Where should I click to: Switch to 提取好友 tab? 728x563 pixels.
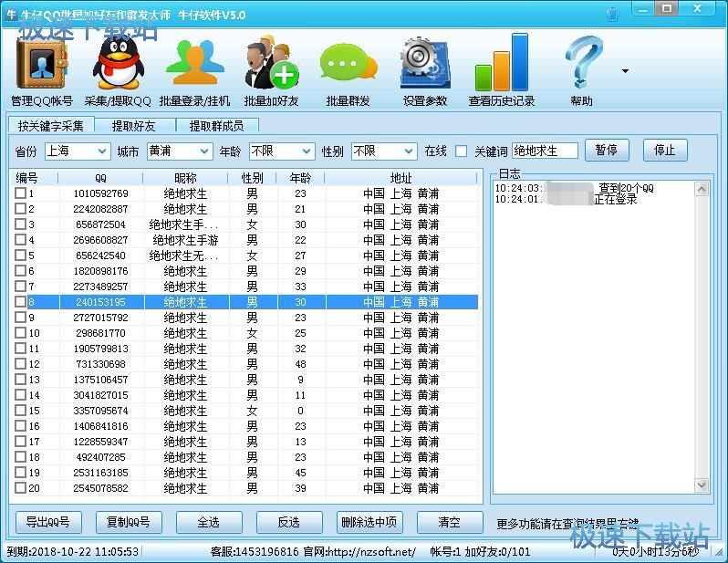134,126
